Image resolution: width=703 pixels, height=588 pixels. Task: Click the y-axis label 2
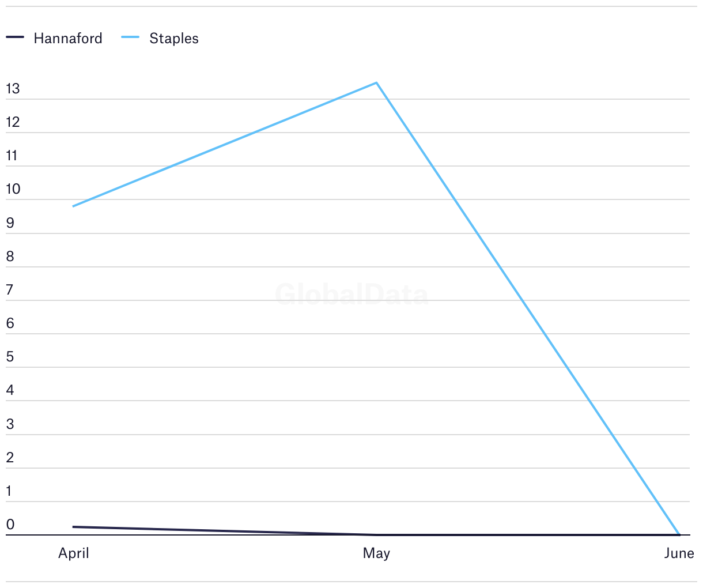point(10,458)
